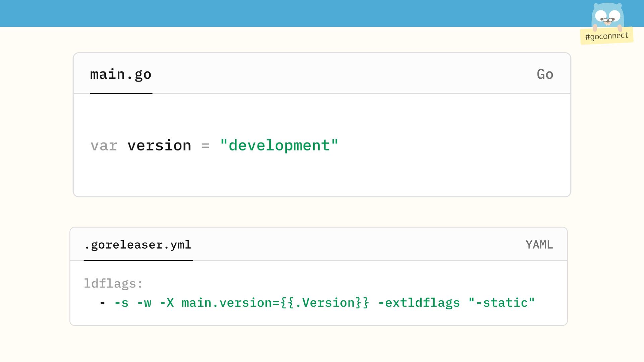Click the main.version={{.Version}} text

275,303
